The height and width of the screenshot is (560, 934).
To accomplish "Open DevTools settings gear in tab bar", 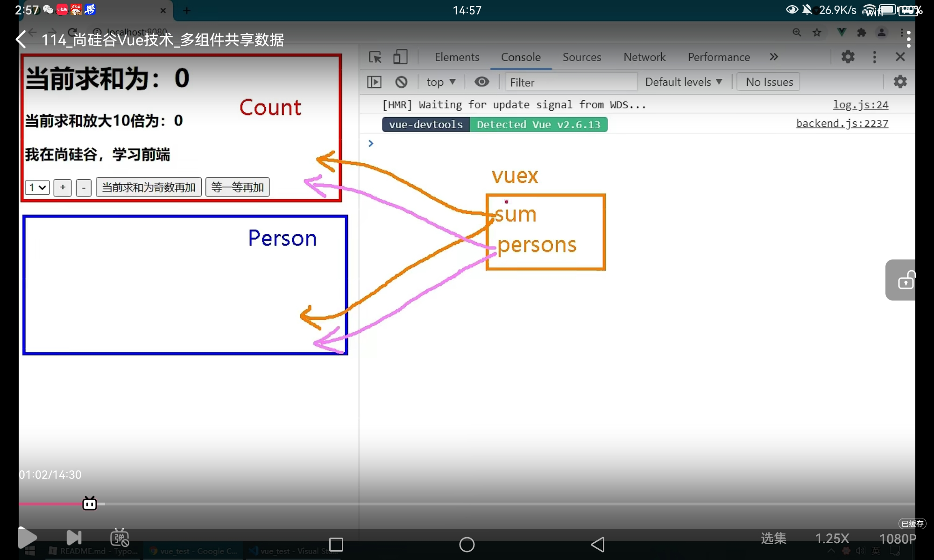I will point(848,57).
